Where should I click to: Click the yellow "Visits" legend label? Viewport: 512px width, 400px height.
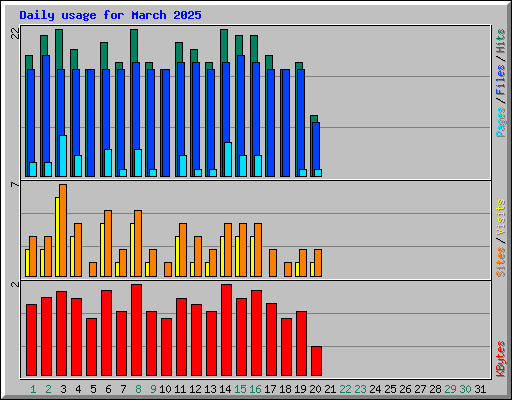coord(500,217)
